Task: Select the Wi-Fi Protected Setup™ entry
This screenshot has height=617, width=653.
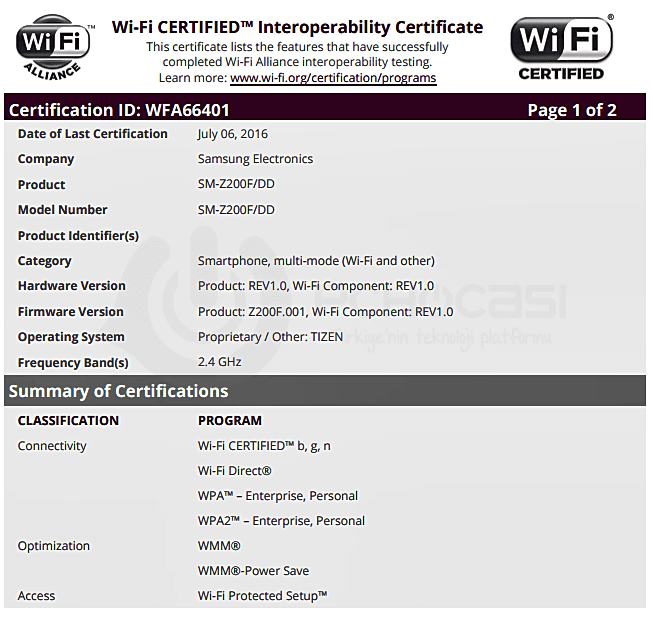Action: point(263,596)
